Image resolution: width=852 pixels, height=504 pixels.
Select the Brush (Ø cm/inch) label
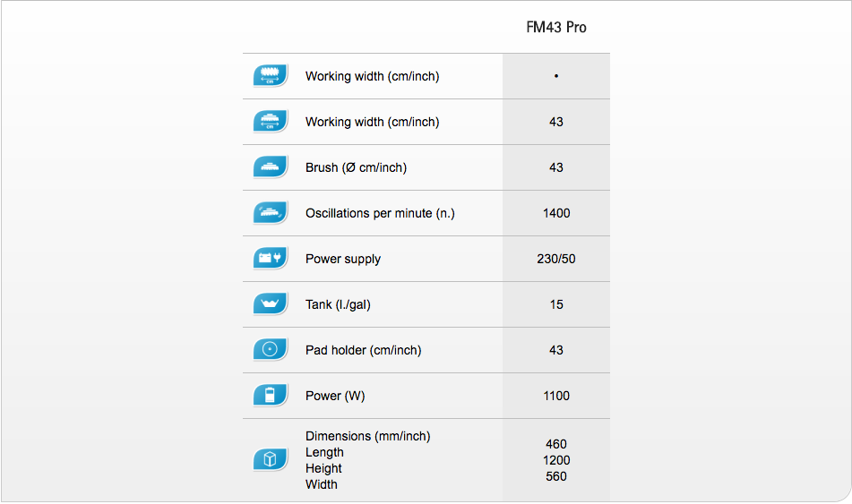356,167
